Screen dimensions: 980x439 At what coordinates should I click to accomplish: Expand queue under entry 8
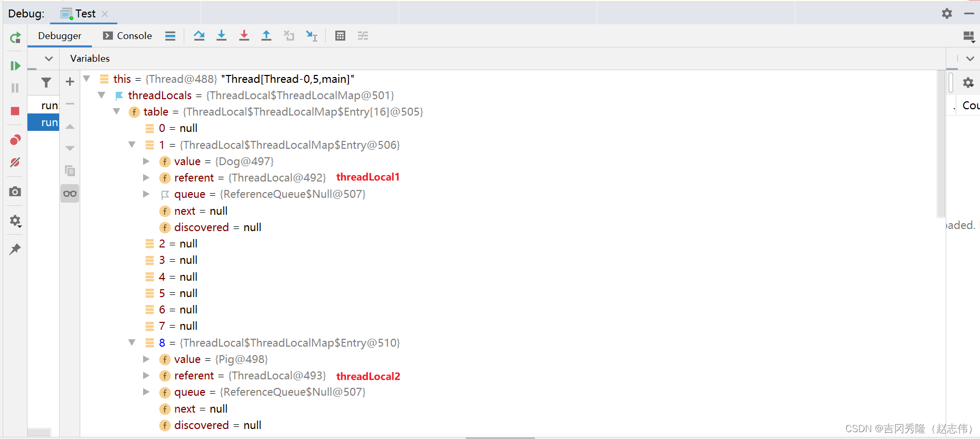146,392
